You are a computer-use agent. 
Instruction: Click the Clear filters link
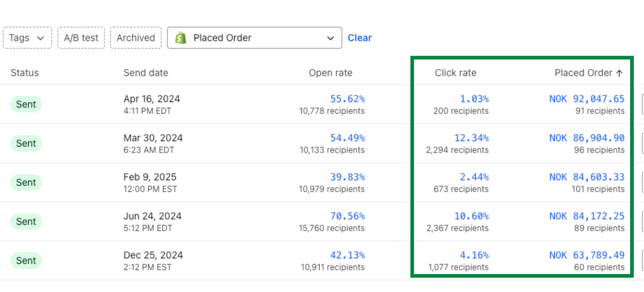[359, 38]
